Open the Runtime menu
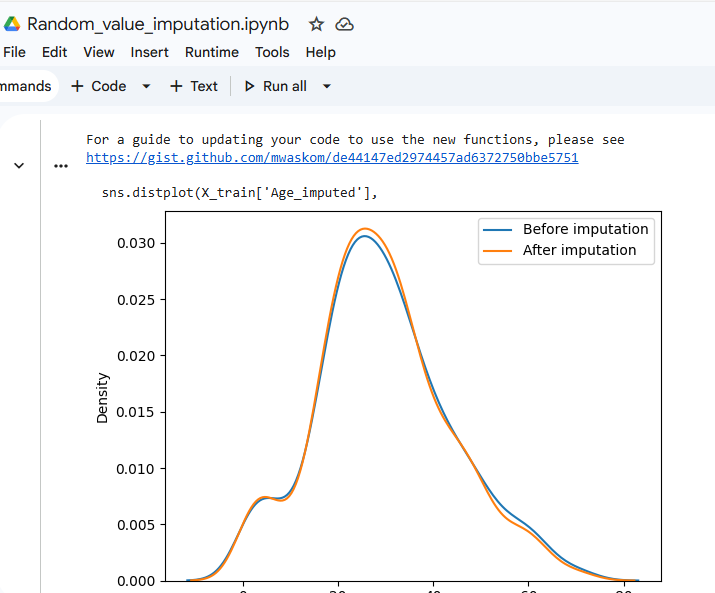Image resolution: width=715 pixels, height=593 pixels. tap(212, 52)
